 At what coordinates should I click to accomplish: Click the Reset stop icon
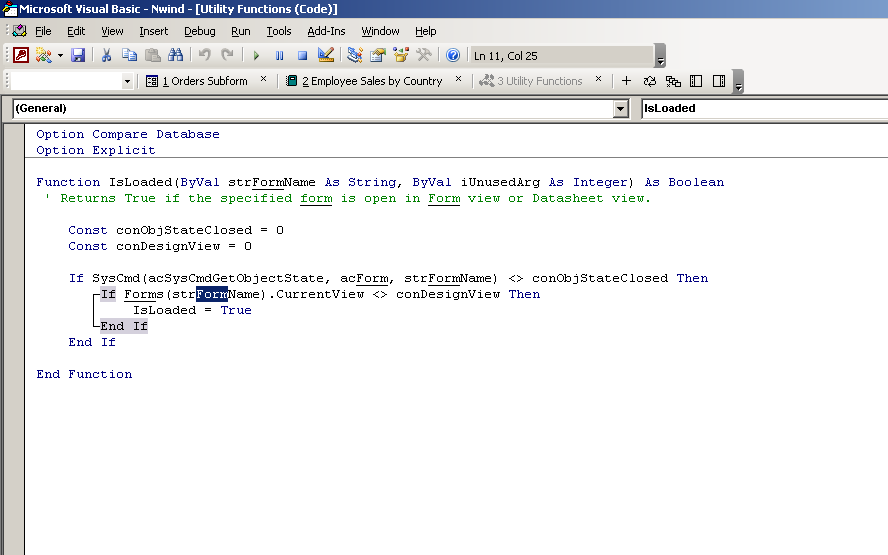coord(302,56)
